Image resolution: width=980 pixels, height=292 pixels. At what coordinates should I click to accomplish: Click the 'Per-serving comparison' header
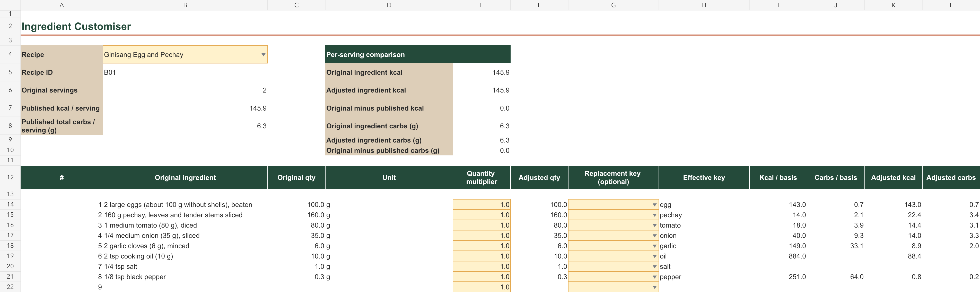[x=418, y=55]
